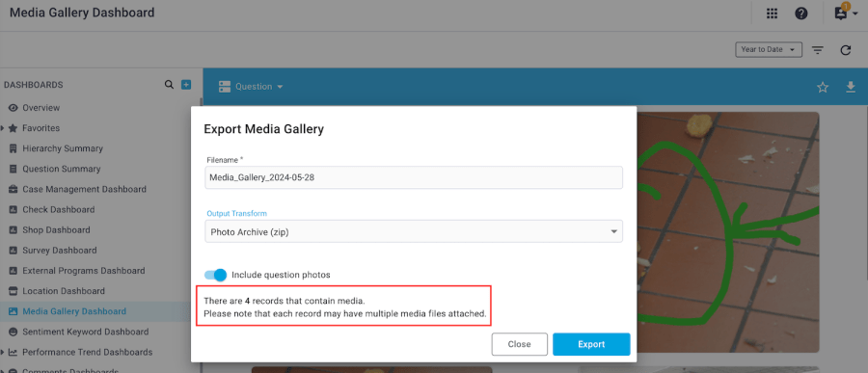Open the Overview dashboard

tap(41, 108)
